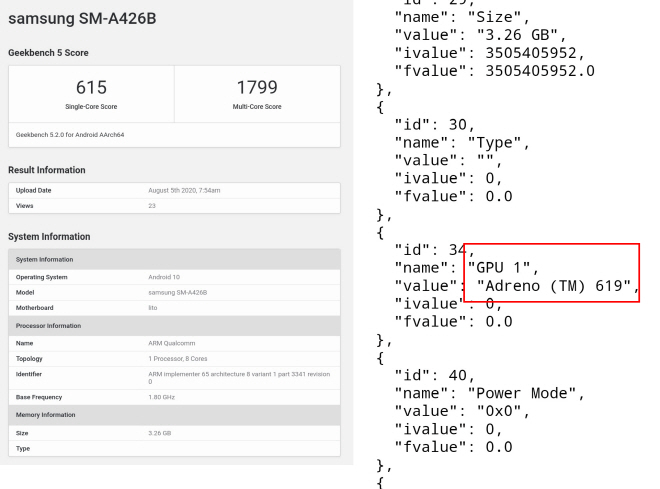Viewport: 660px width, 489px height.
Task: Select the JSON line "fvalue": 3505405952.0
Action: pos(494,70)
